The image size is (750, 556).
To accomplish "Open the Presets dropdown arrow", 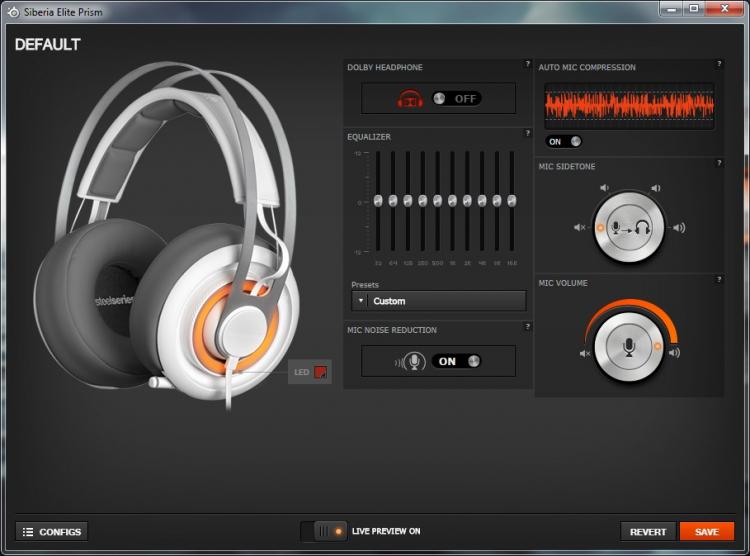I will pos(360,301).
